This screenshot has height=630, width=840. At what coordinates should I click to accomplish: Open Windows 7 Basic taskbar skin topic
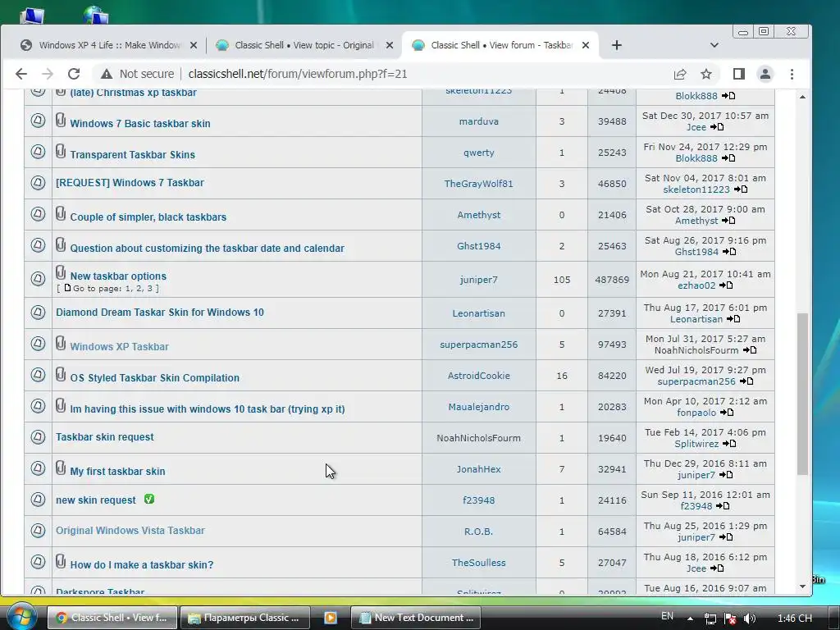[139, 124]
